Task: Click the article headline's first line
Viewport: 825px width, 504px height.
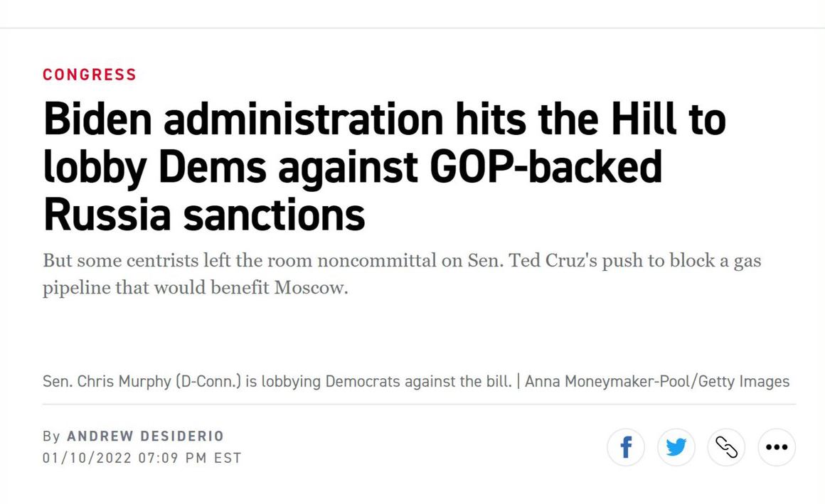Action: 385,119
